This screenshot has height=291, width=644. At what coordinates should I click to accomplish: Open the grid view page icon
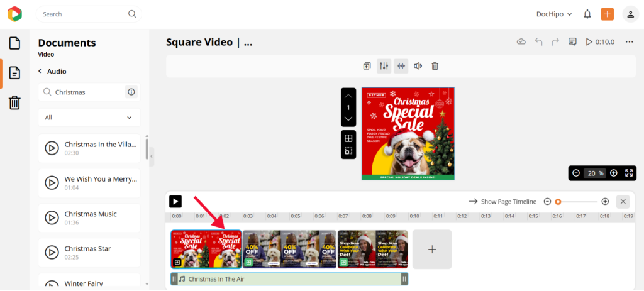pos(348,138)
